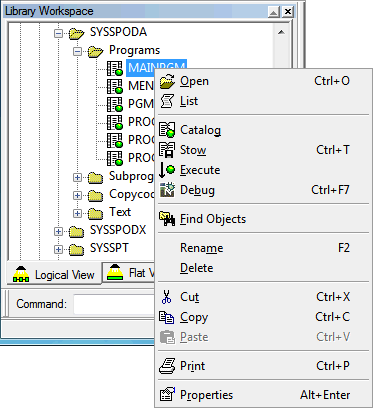Image resolution: width=373 pixels, height=408 pixels.
Task: Expand the Text folder node
Action: coord(77,213)
